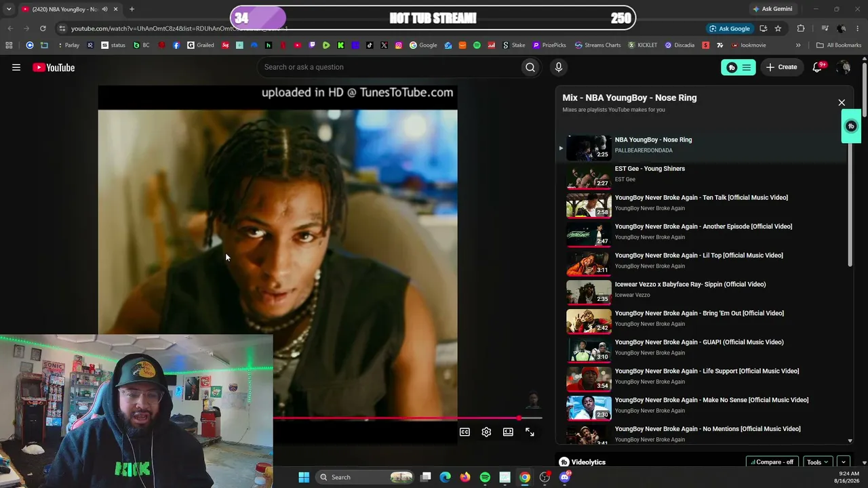Open the Chrome apps grid shortcut
The height and width of the screenshot is (488, 868).
tap(9, 45)
